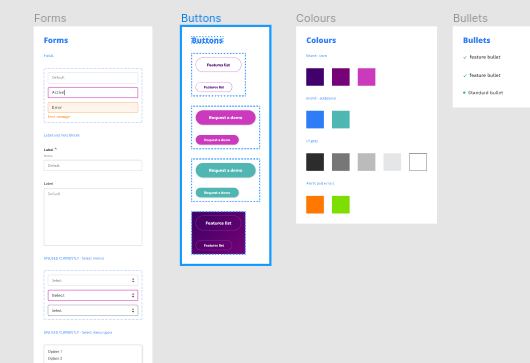
Task: Click inside the large Default textarea
Action: 93,217
